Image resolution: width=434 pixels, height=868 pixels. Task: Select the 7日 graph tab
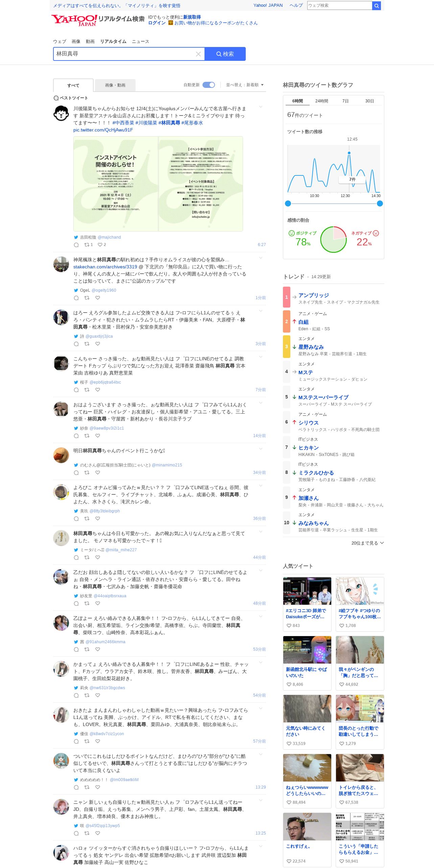click(345, 101)
